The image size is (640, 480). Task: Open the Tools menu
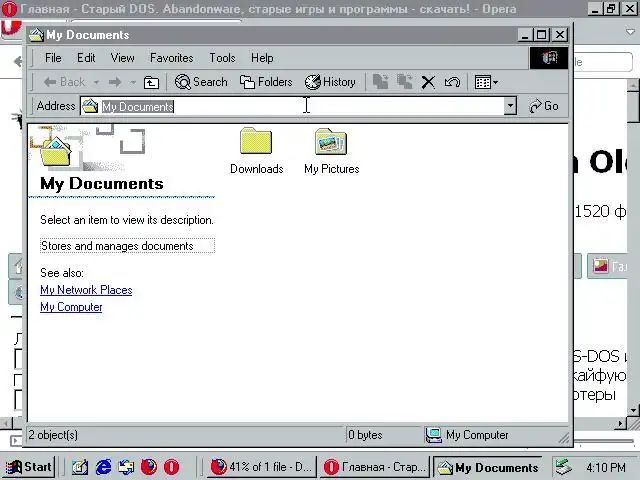coord(222,58)
